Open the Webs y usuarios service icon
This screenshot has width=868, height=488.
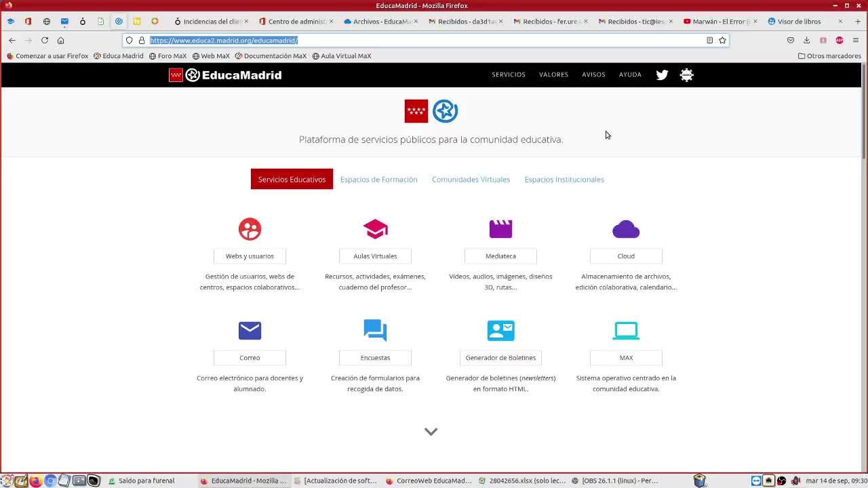click(250, 229)
